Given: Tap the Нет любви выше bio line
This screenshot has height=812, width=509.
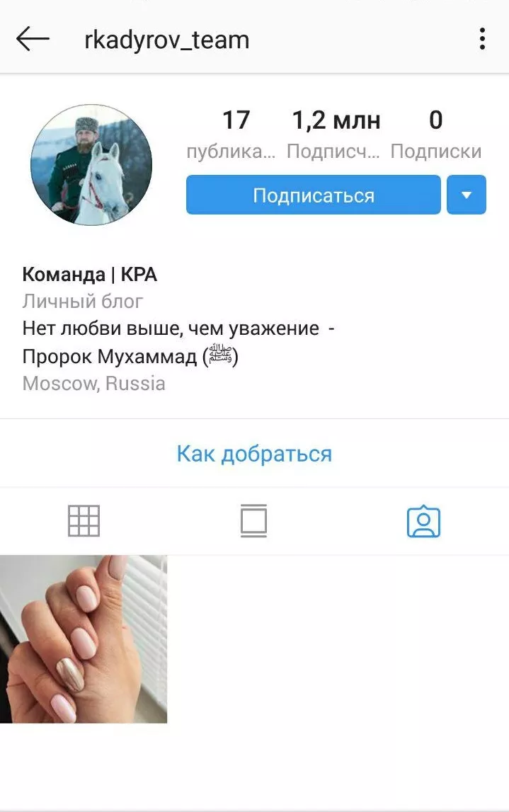Looking at the screenshot, I should 178,328.
